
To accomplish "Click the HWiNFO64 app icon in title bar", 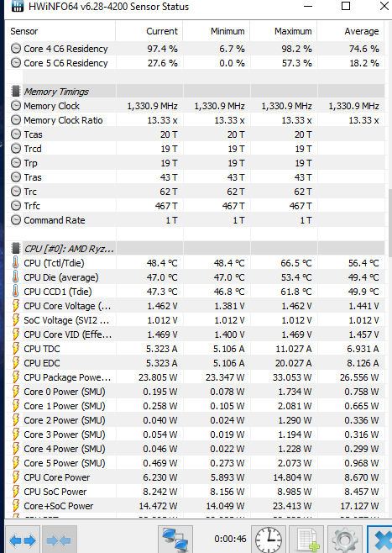I will tap(18, 6).
